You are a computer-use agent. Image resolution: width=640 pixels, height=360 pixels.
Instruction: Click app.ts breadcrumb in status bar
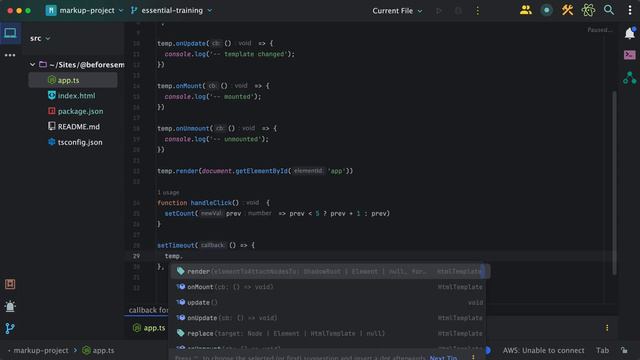coord(98,350)
